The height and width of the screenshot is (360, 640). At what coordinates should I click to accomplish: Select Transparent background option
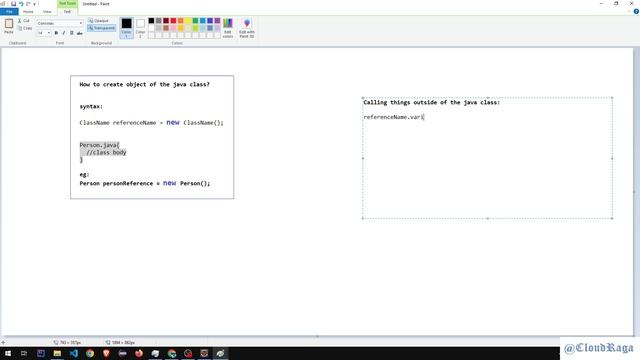click(x=102, y=28)
